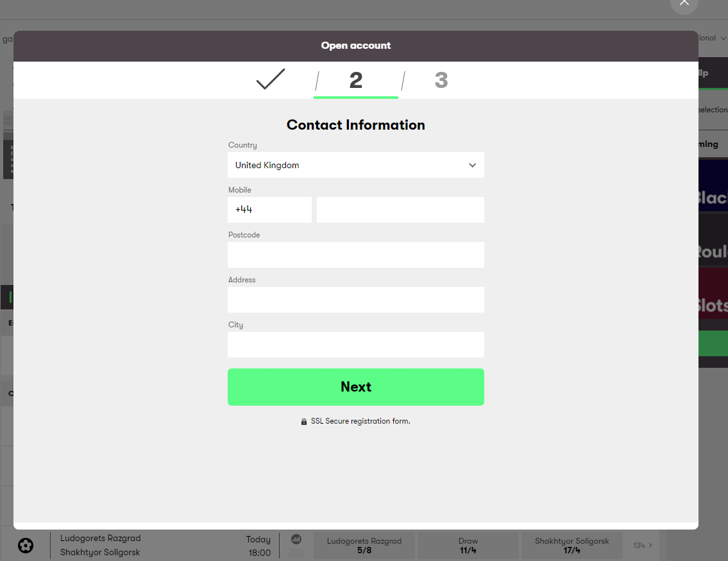Click the SSL padlock icon

point(304,422)
